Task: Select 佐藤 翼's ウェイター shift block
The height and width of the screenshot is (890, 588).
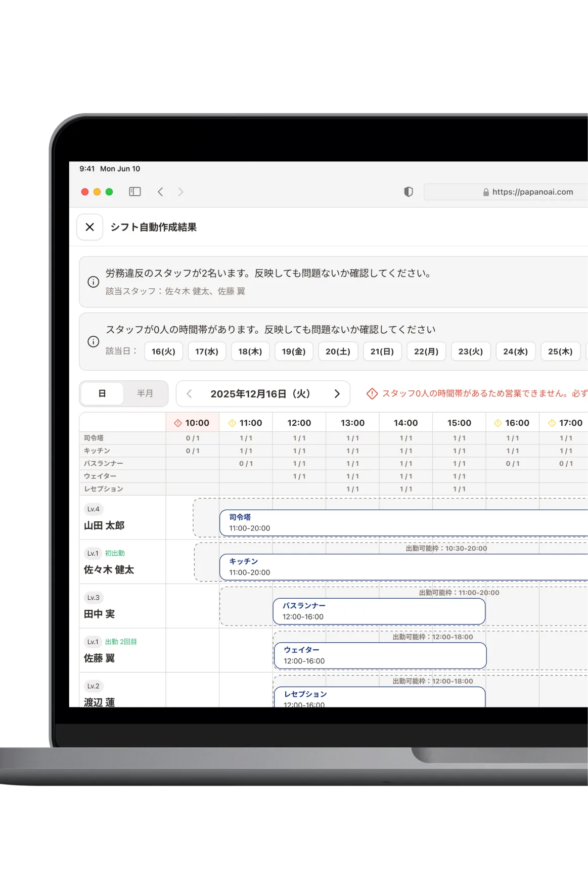Action: [x=380, y=655]
